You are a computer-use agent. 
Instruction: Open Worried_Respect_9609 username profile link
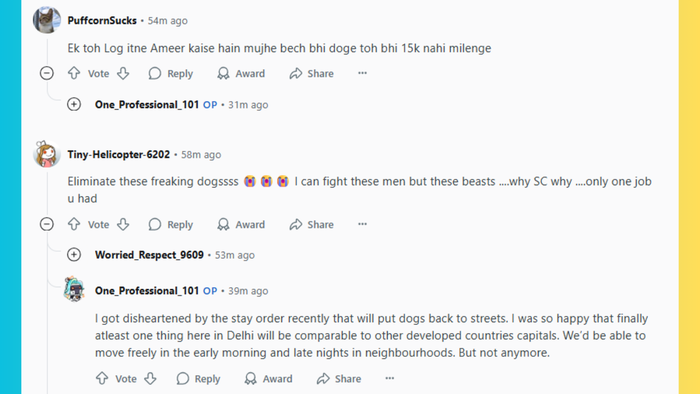point(149,255)
